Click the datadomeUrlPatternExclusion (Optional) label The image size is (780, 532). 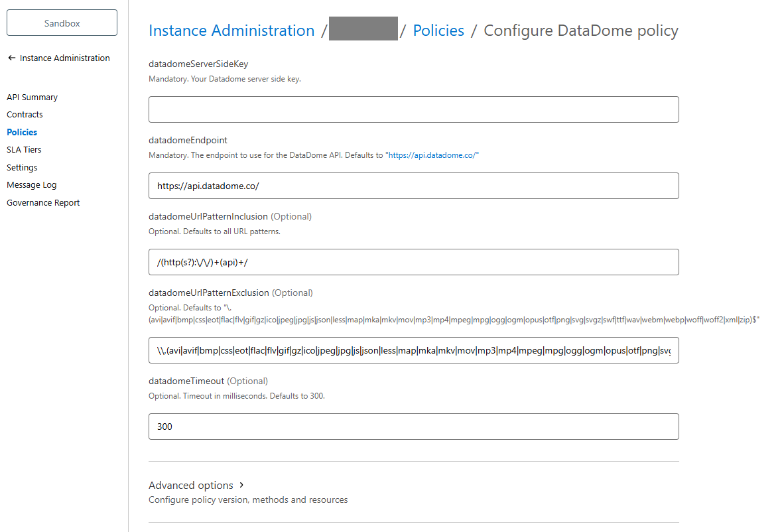pos(231,293)
